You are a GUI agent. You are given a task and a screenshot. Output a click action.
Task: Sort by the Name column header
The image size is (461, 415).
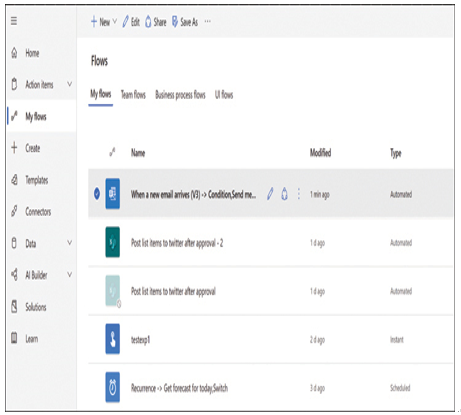(x=138, y=153)
